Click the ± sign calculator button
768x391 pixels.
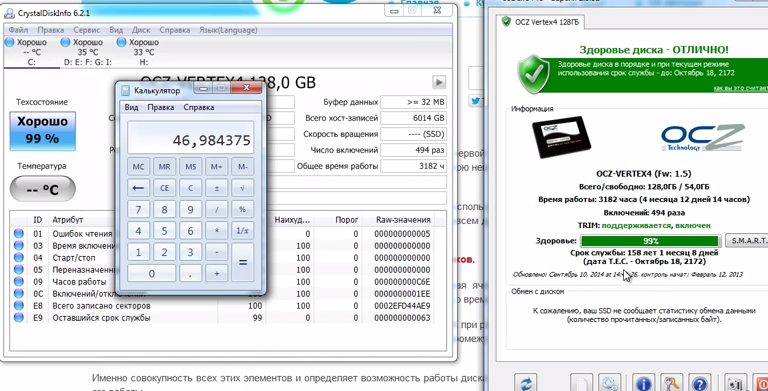(x=216, y=188)
